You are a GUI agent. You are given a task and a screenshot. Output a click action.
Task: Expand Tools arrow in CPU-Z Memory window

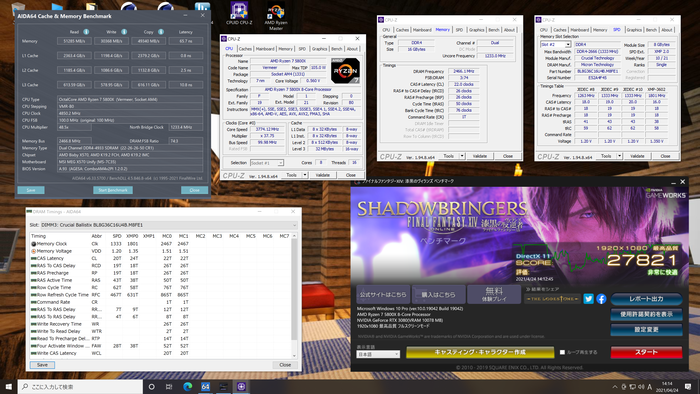[462, 156]
